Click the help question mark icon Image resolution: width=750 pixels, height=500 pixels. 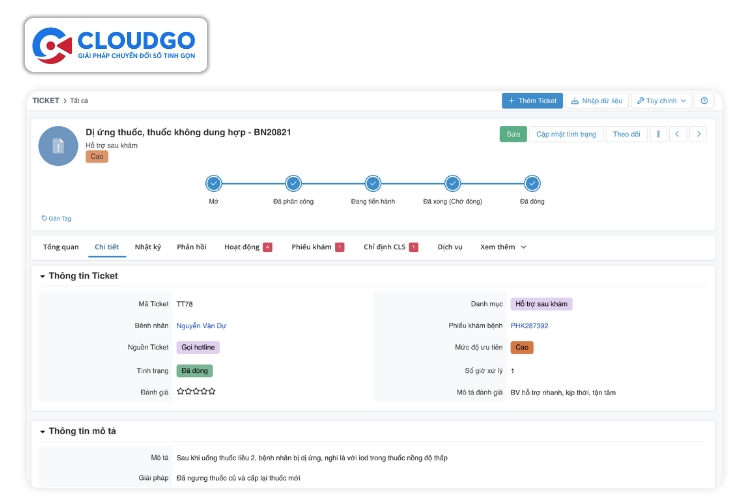pyautogui.click(x=704, y=101)
